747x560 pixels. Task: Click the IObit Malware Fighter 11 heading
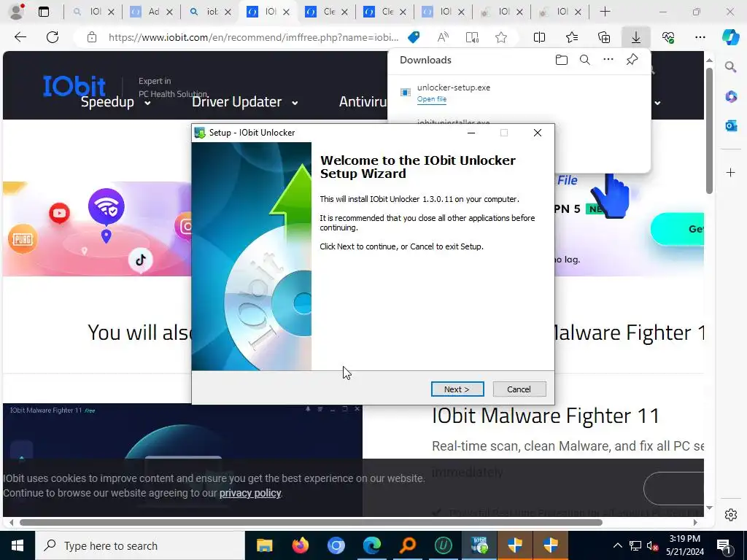tap(546, 416)
